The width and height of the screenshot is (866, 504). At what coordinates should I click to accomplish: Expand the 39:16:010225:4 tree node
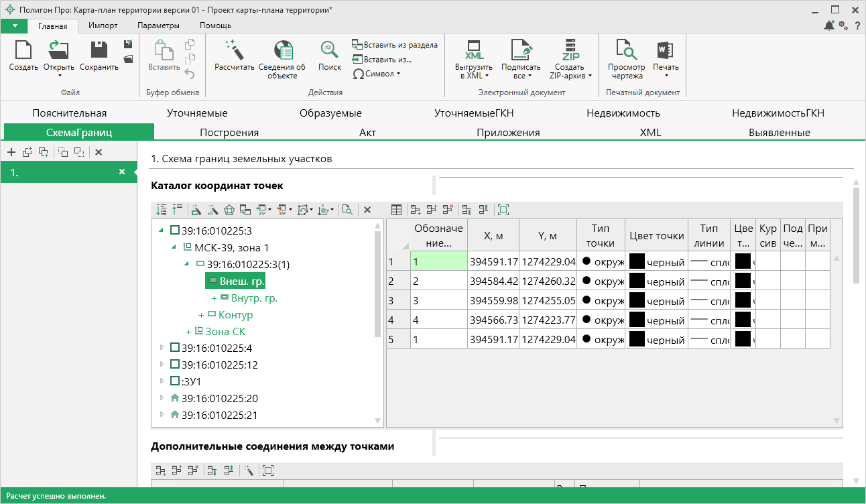(162, 348)
